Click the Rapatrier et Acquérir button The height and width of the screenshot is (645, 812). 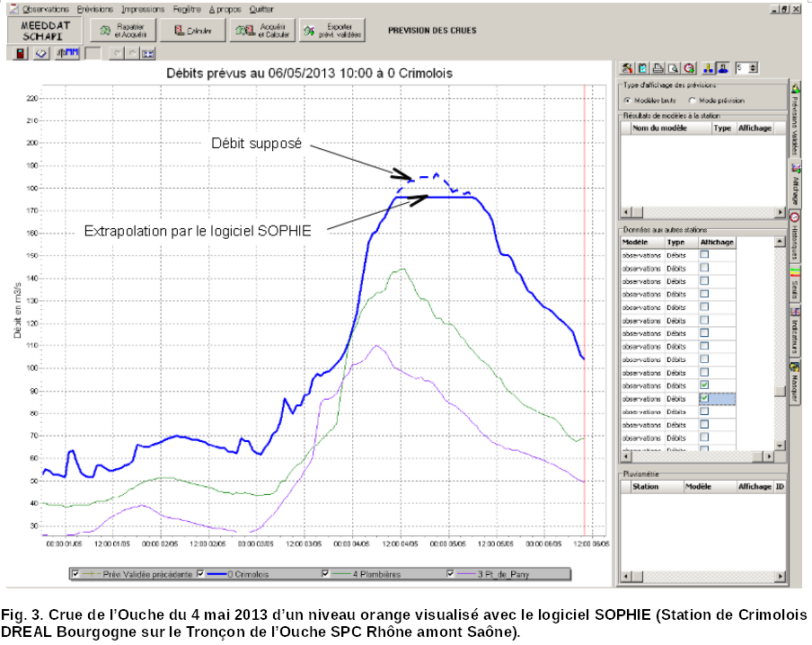(x=123, y=31)
